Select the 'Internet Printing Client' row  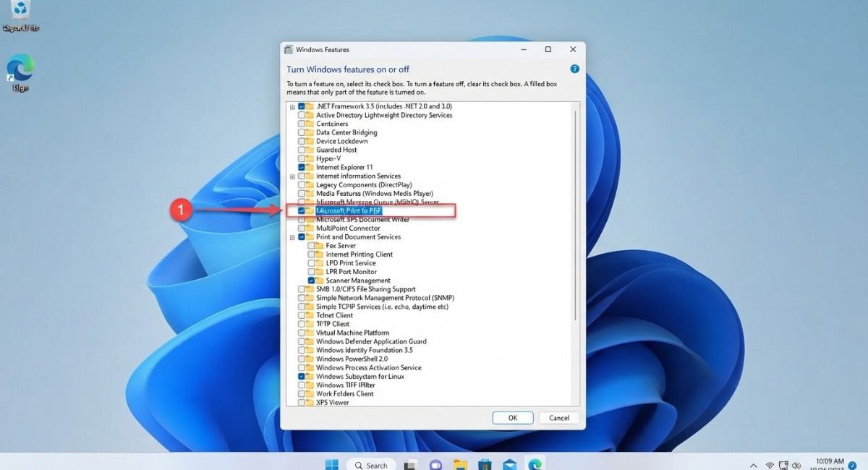tap(359, 255)
